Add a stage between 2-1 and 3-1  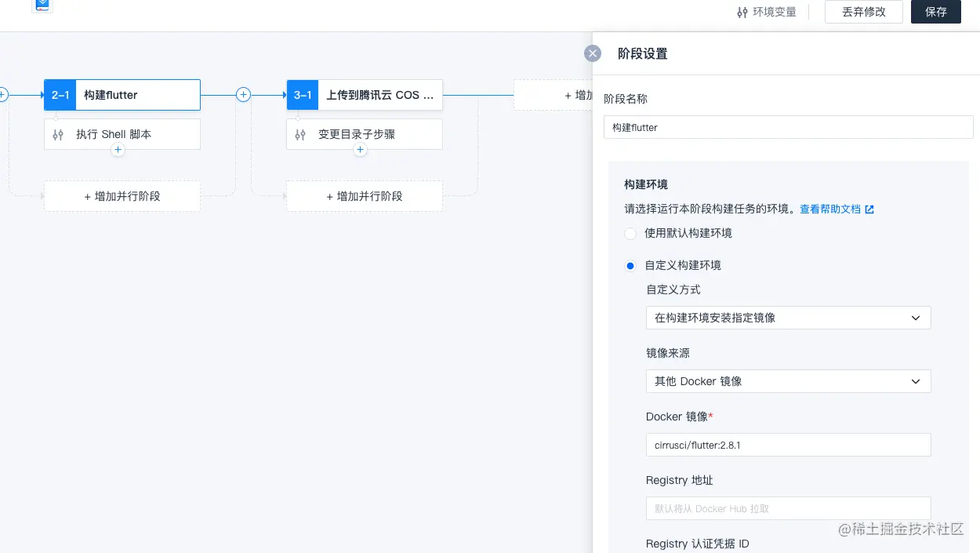tap(243, 95)
